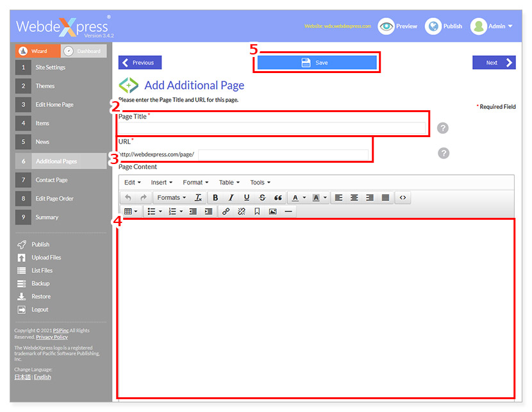Switch language to English
Viewport: 532px width, 412px height.
pos(42,377)
